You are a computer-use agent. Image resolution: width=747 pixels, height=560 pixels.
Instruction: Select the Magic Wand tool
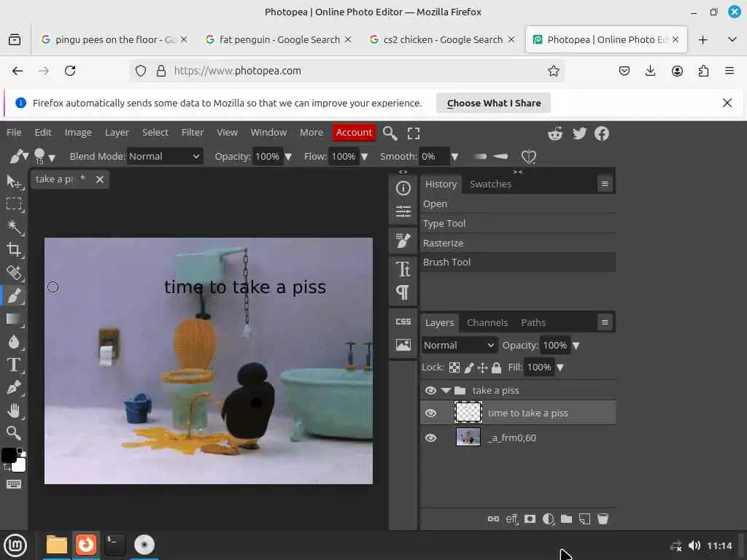pyautogui.click(x=14, y=227)
